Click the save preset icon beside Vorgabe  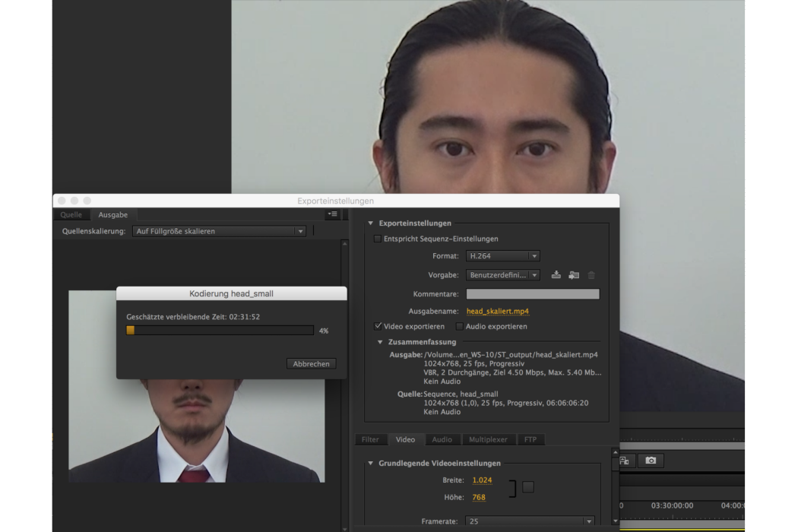[556, 275]
